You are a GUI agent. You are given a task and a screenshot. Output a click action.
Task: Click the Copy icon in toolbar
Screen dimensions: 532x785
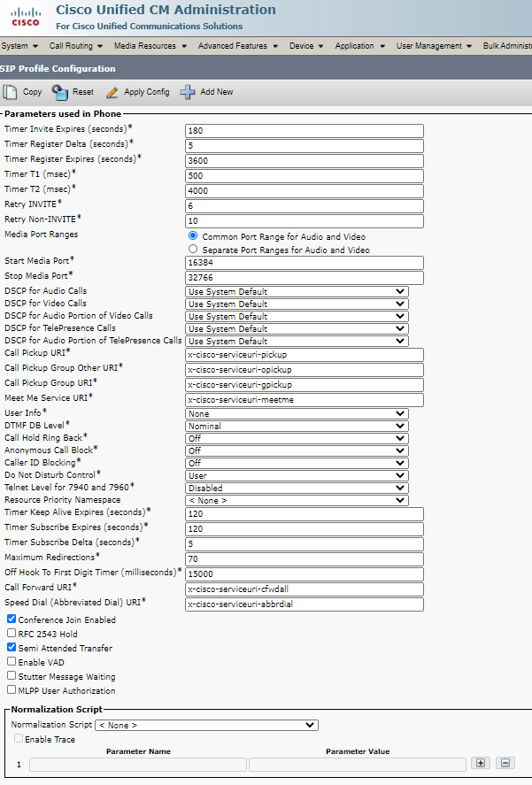pos(11,92)
